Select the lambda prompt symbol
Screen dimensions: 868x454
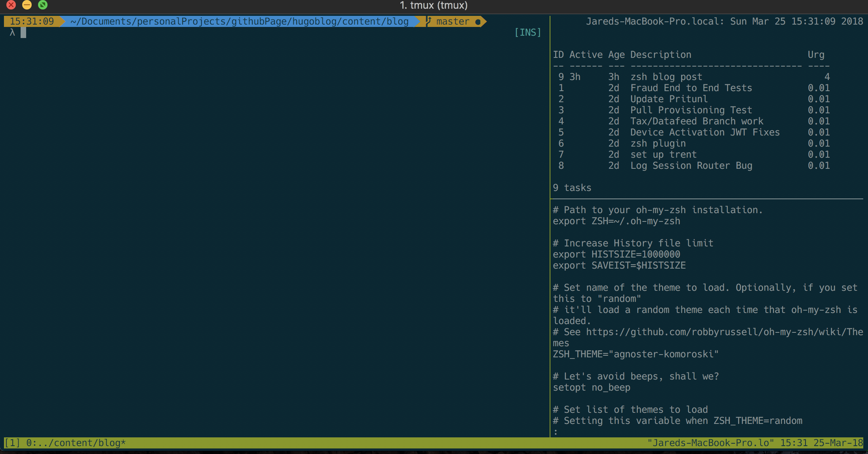(12, 32)
